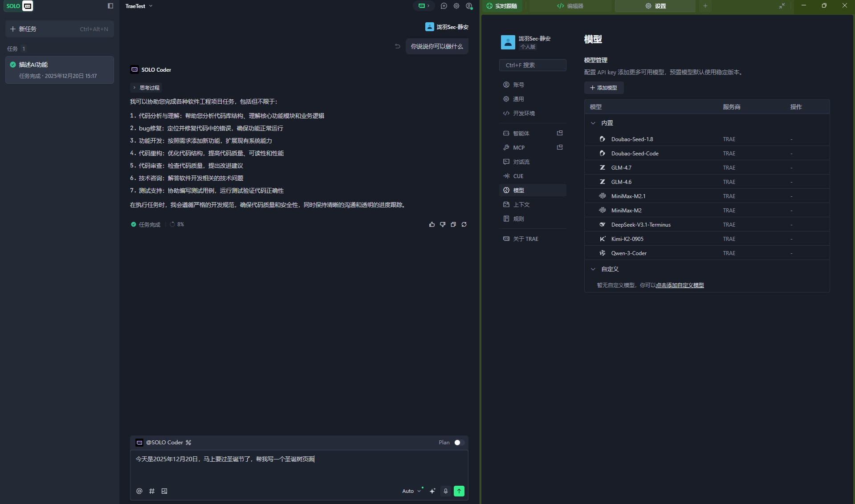Image resolution: width=855 pixels, height=504 pixels.
Task: Follow the 点击添加自定义模型 link
Action: [x=680, y=285]
